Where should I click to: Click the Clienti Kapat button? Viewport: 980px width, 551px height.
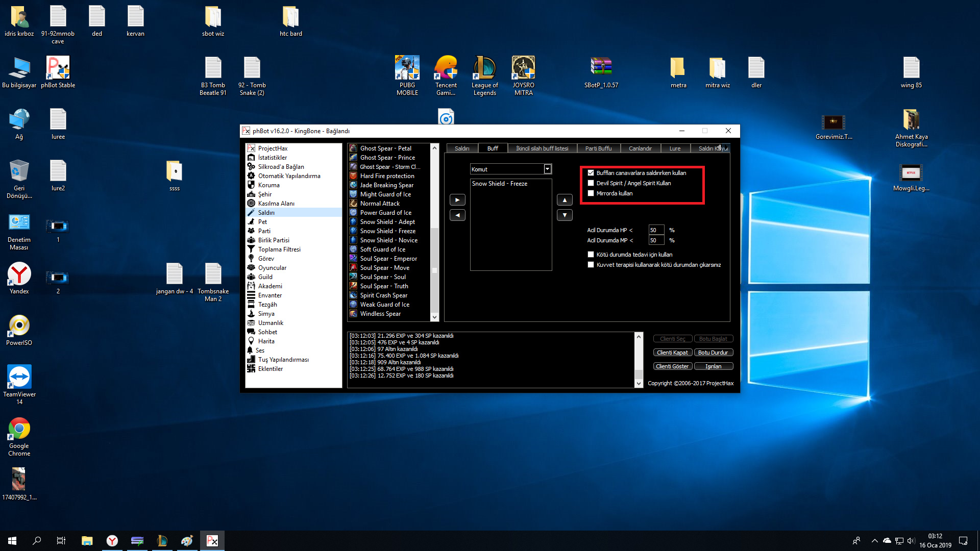pyautogui.click(x=672, y=353)
